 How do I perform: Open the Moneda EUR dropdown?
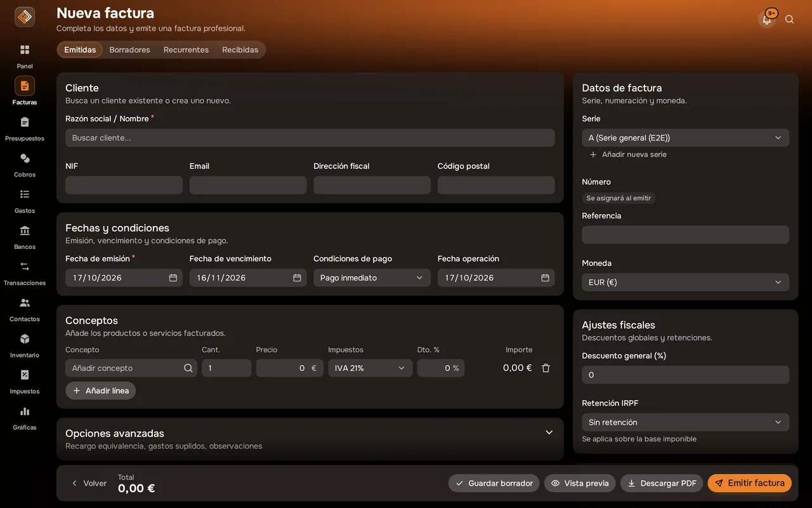[685, 283]
